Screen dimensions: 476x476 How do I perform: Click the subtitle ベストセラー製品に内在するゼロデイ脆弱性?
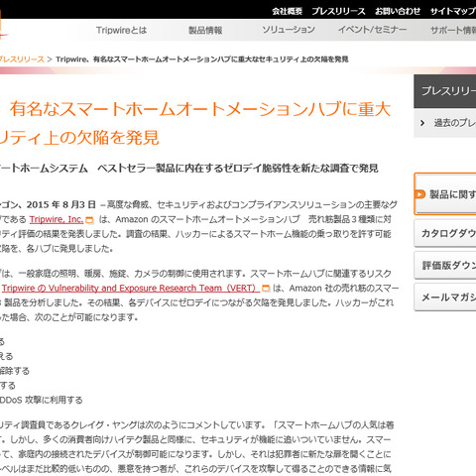click(238, 169)
